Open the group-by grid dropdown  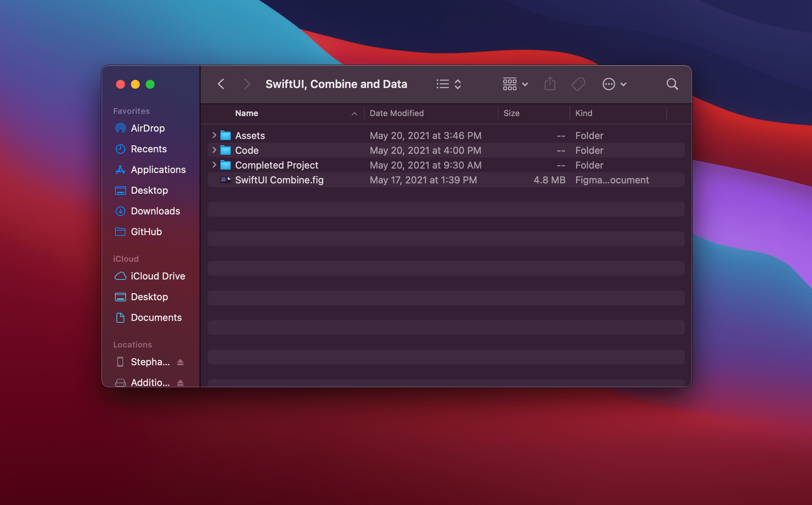tap(515, 84)
